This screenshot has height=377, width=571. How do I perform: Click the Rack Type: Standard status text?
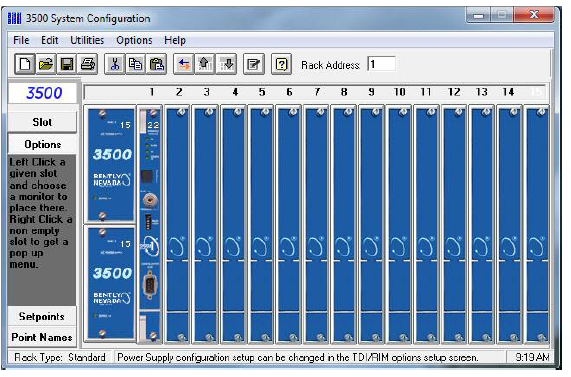(x=60, y=357)
